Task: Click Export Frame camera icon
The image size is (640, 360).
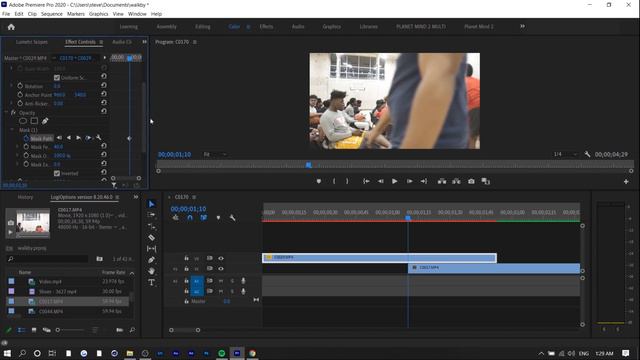Action: pyautogui.click(x=471, y=181)
